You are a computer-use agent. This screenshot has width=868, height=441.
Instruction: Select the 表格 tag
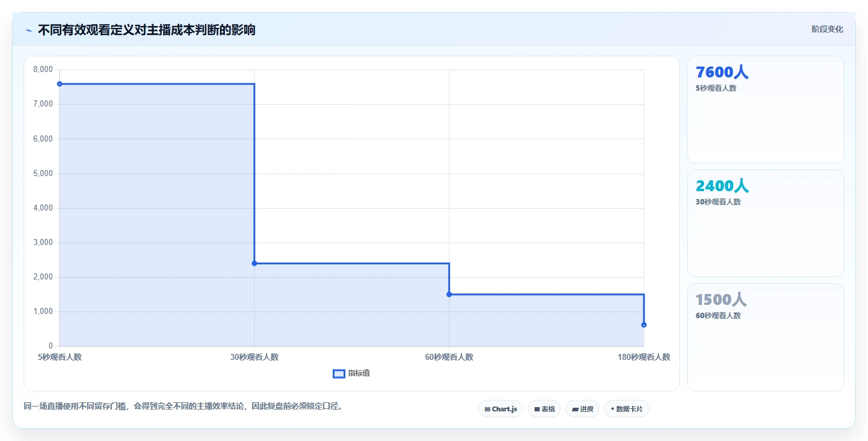click(x=544, y=409)
